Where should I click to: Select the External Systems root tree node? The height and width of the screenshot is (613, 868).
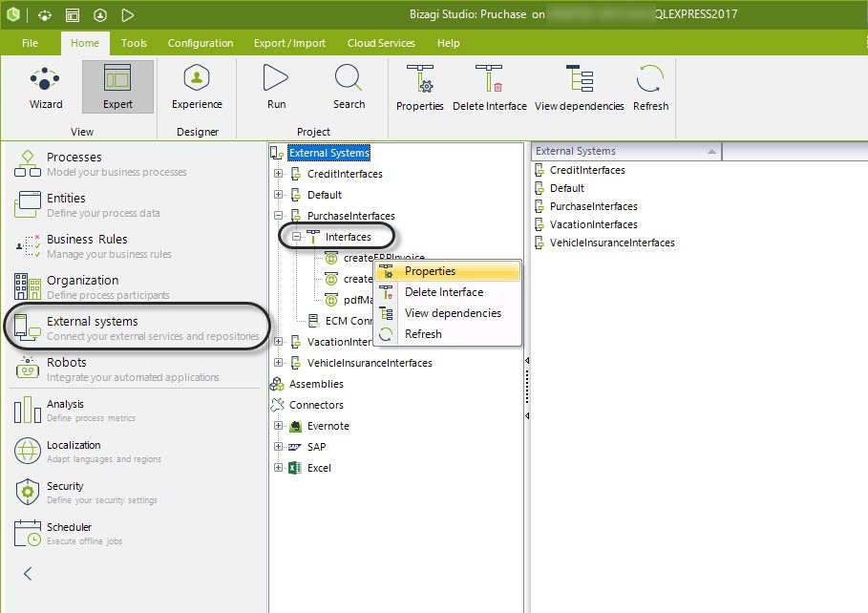(328, 153)
